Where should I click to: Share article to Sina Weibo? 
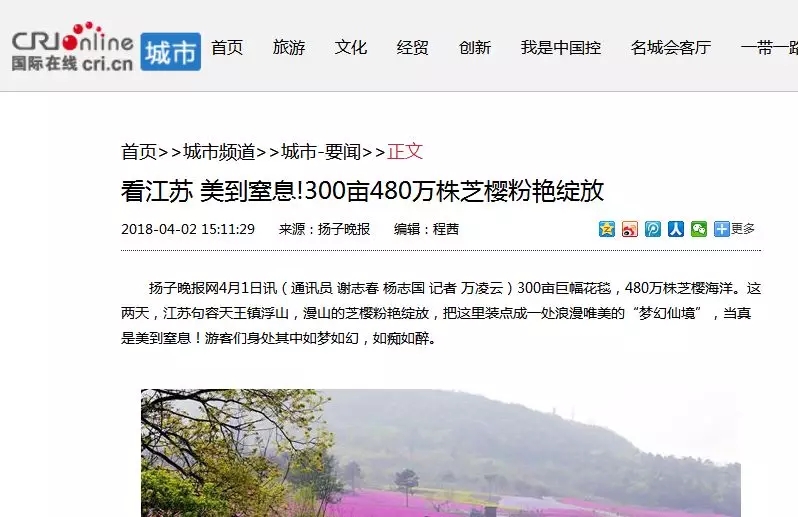[630, 229]
